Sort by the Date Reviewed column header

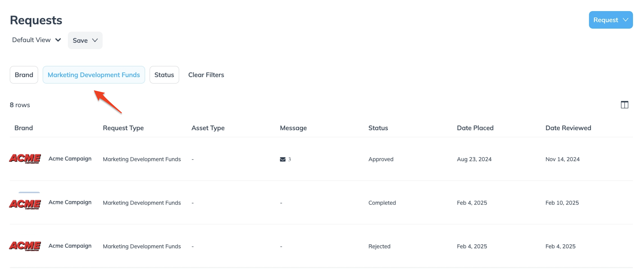pyautogui.click(x=568, y=128)
